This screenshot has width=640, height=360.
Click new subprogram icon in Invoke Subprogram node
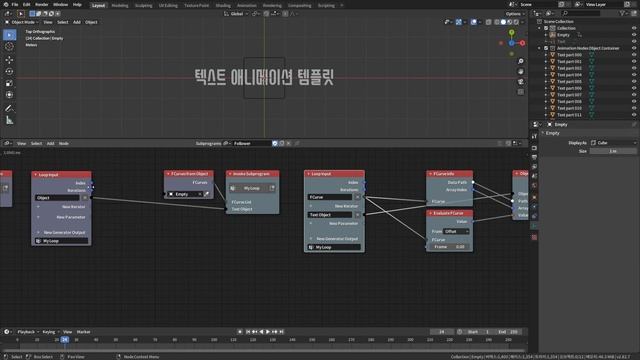tap(272, 188)
